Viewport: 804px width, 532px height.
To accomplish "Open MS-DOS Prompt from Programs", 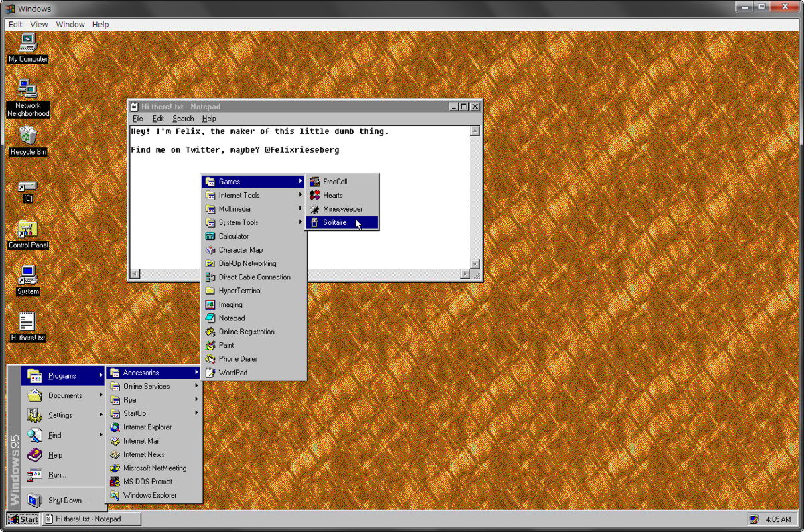I will pos(153,482).
